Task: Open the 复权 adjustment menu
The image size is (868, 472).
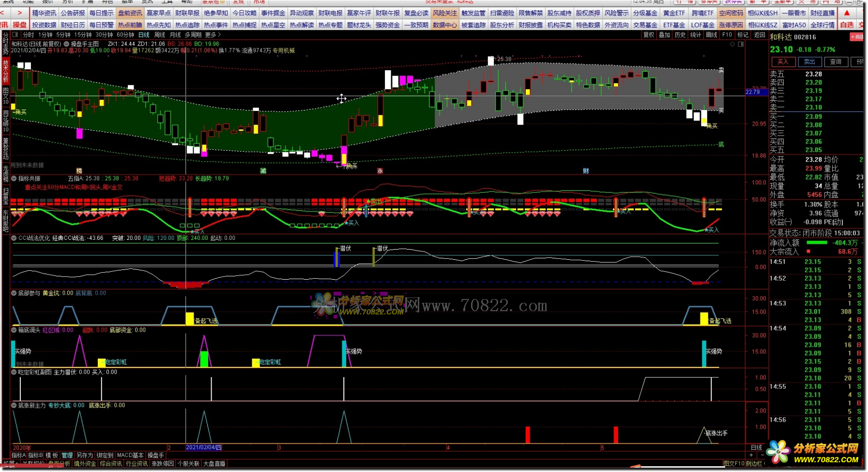Action: 649,35
